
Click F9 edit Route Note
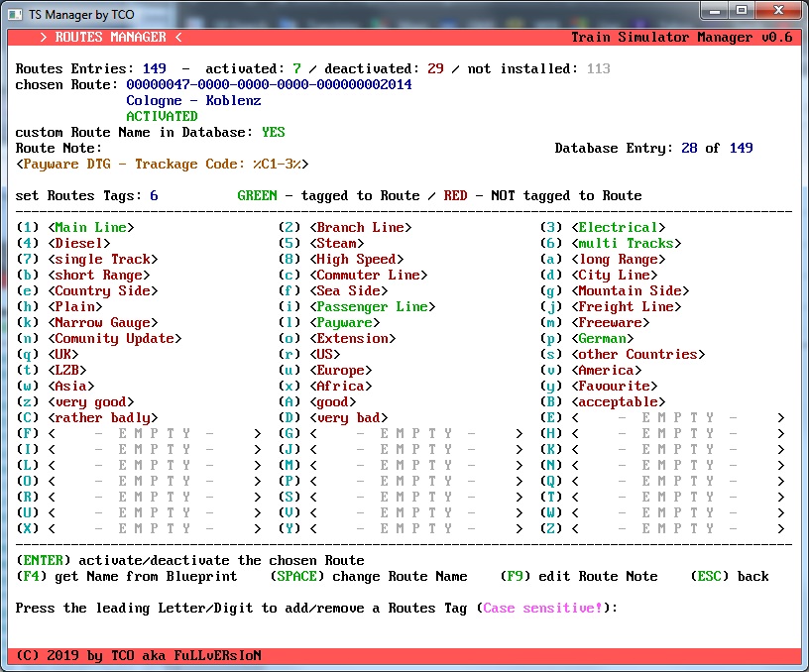[x=579, y=577]
